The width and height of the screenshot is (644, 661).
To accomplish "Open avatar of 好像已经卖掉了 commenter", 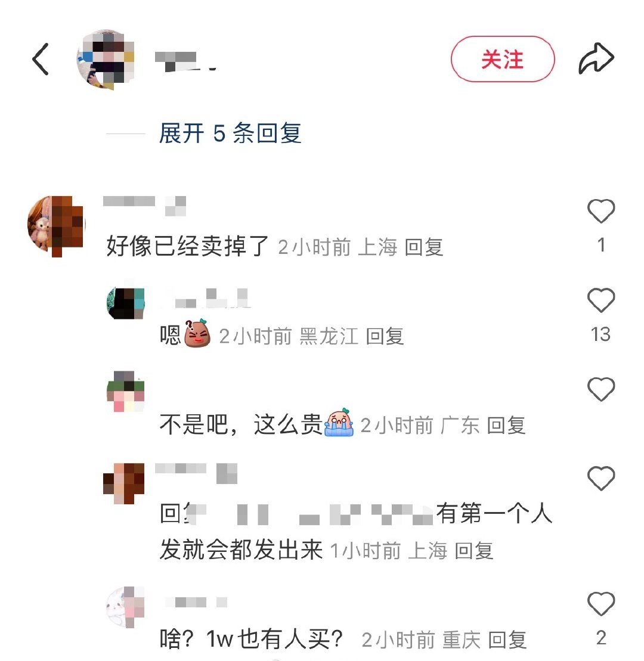I will pos(55,225).
